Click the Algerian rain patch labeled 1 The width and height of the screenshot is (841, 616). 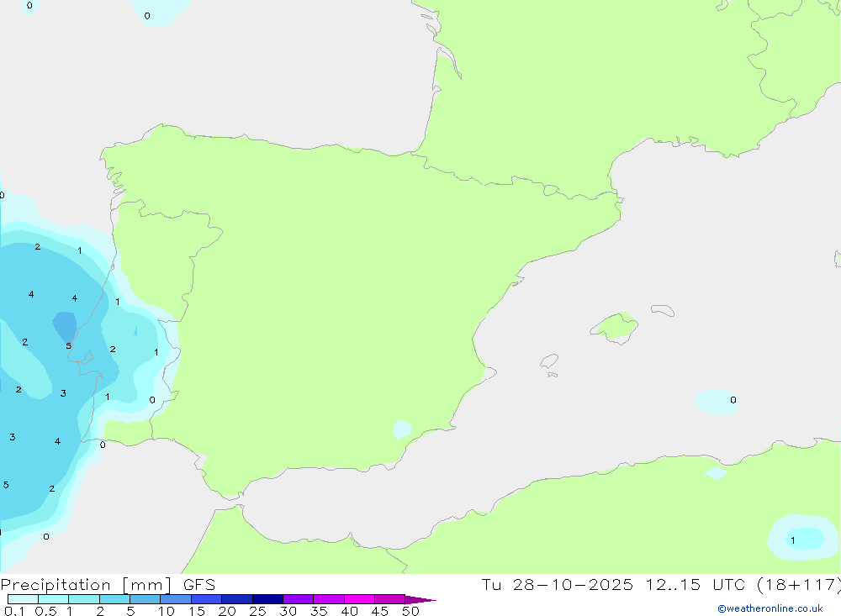pyautogui.click(x=803, y=538)
